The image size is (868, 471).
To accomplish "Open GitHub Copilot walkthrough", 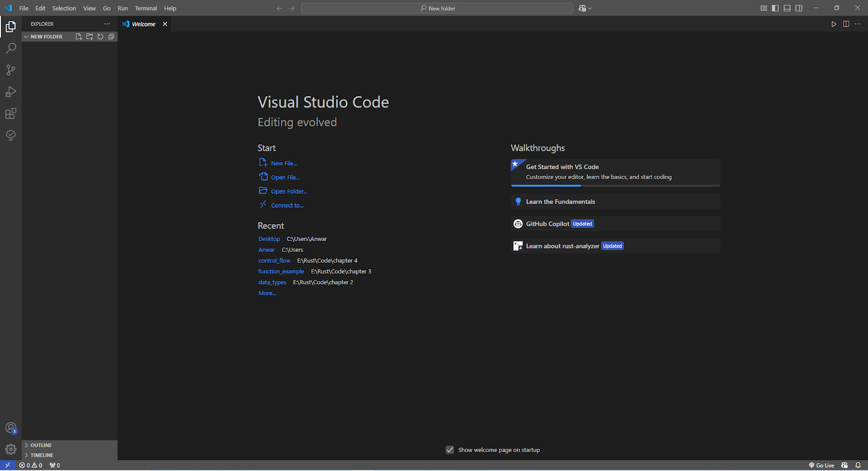I will tap(615, 224).
